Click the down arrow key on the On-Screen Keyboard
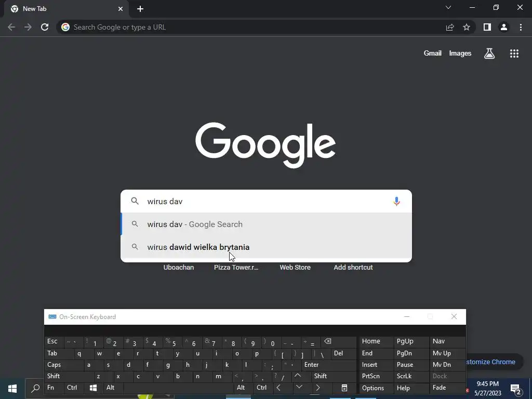This screenshot has width=532, height=399. (299, 388)
